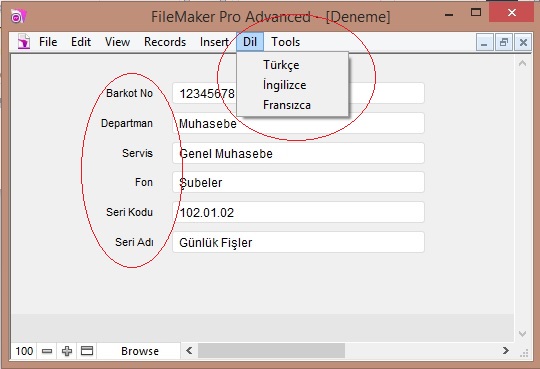Open the Browse mode pop-up

pos(140,351)
